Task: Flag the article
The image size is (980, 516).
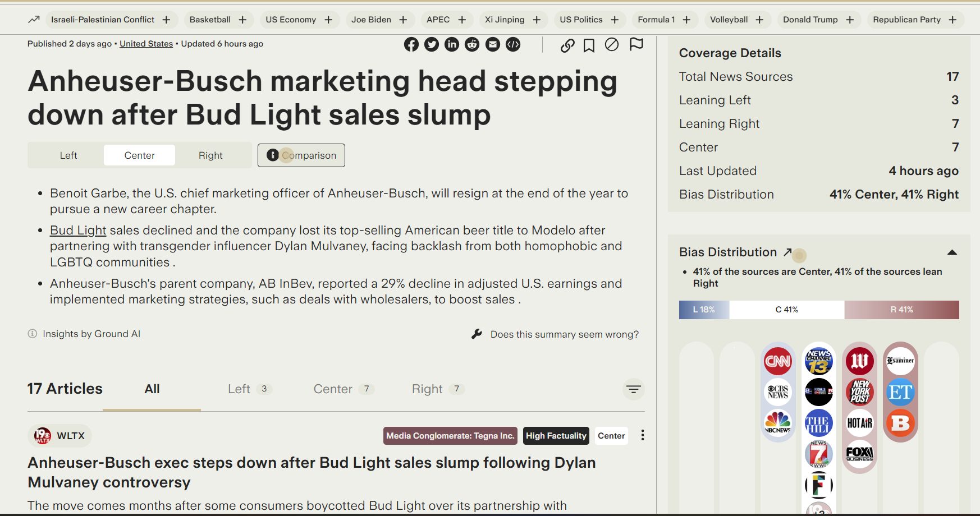Action: coord(637,45)
